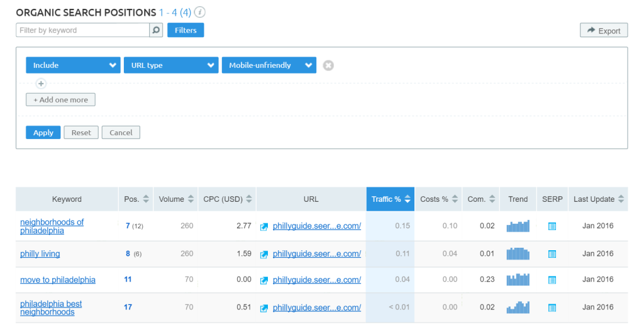Viewport: 644px width, 332px height.
Task: Click the Filter by keyword input field
Action: coord(82,30)
